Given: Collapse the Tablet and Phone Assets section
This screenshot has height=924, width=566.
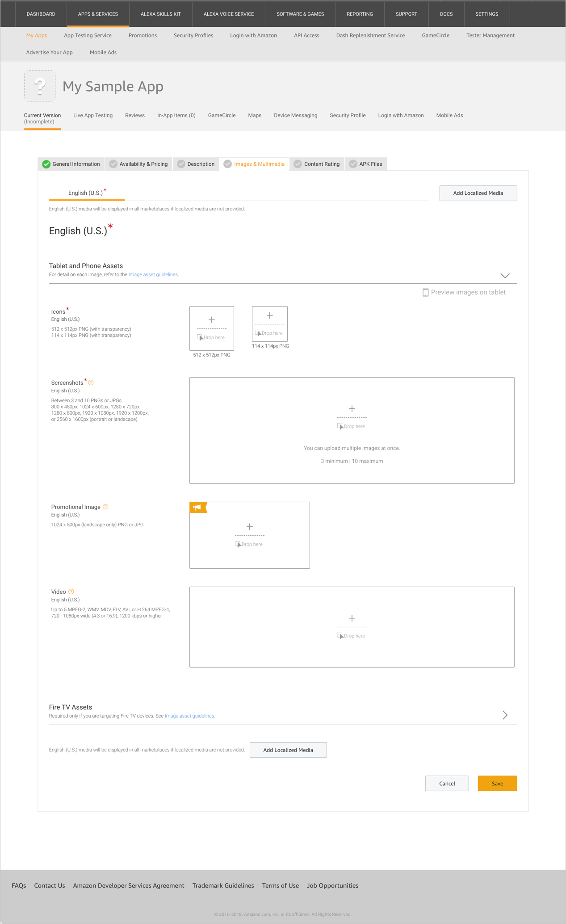Looking at the screenshot, I should [505, 276].
